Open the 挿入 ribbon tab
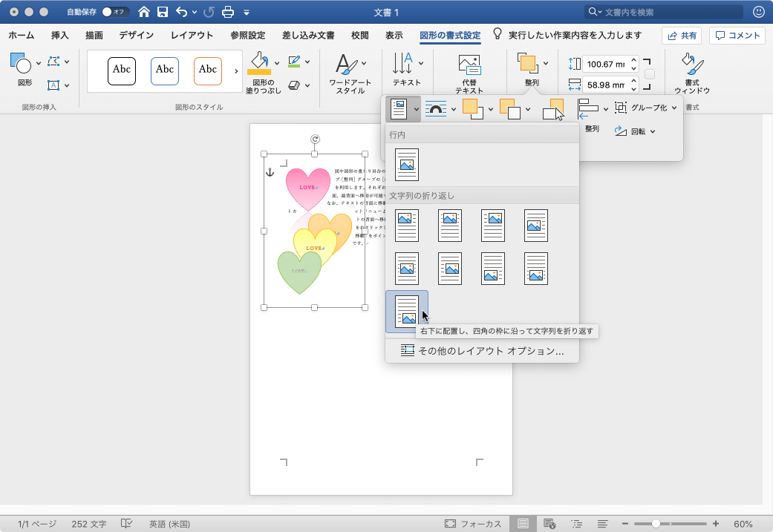Screen dimensions: 773x532 point(60,36)
